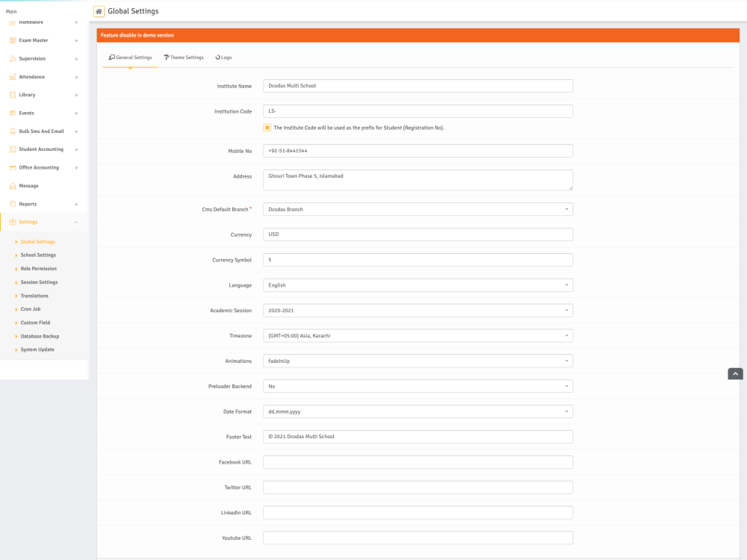
Task: Collapse the Settings menu minus sign
Action: coord(76,222)
